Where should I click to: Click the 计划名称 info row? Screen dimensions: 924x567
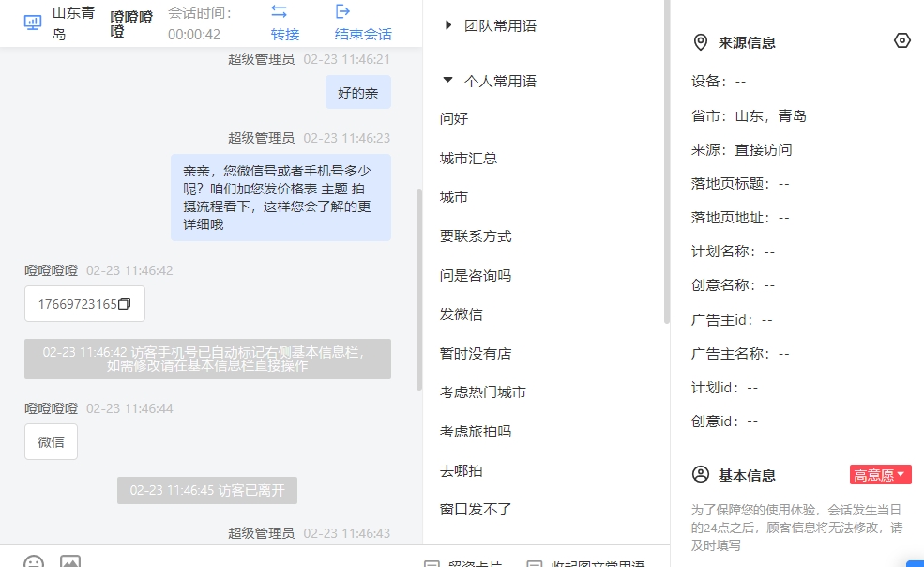pyautogui.click(x=733, y=252)
